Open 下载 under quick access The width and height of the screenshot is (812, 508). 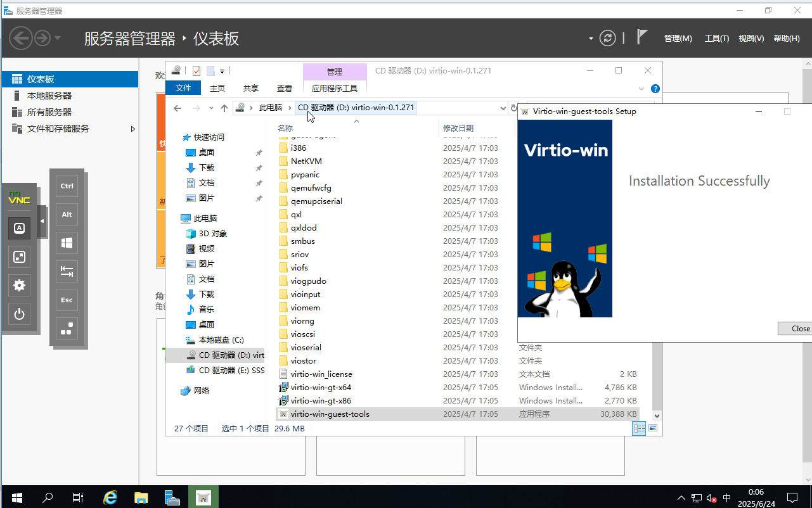(x=207, y=167)
